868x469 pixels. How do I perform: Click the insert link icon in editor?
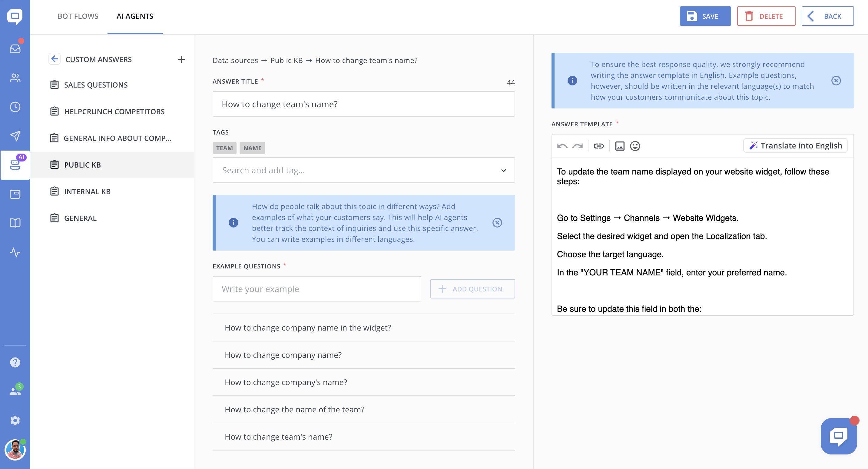(598, 146)
